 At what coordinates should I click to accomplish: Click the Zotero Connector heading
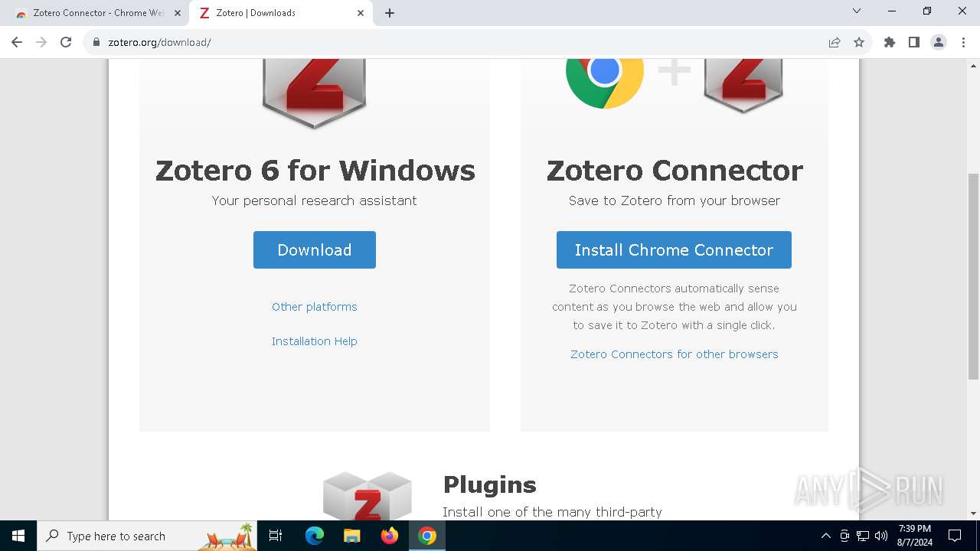[675, 170]
